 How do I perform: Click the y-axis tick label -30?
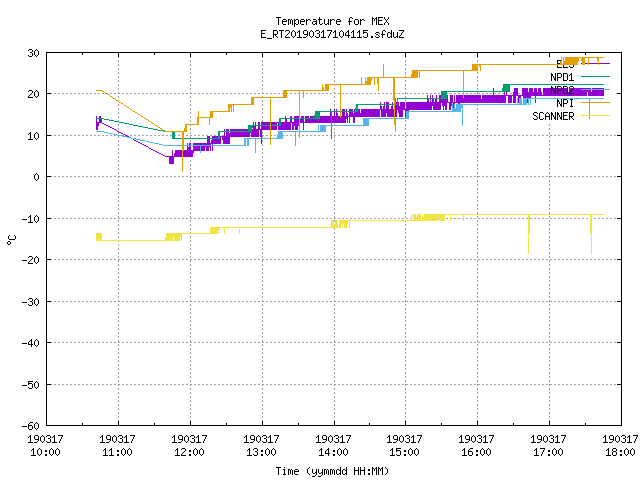[31, 302]
